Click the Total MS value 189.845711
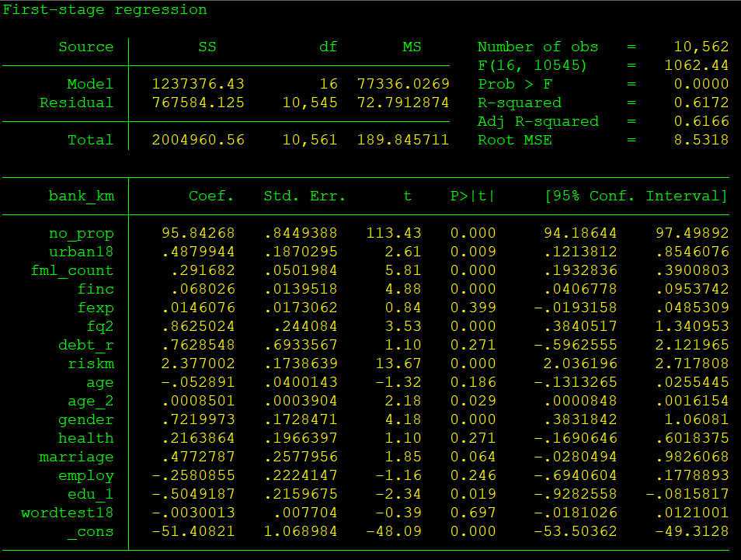The image size is (741, 560). tap(403, 140)
